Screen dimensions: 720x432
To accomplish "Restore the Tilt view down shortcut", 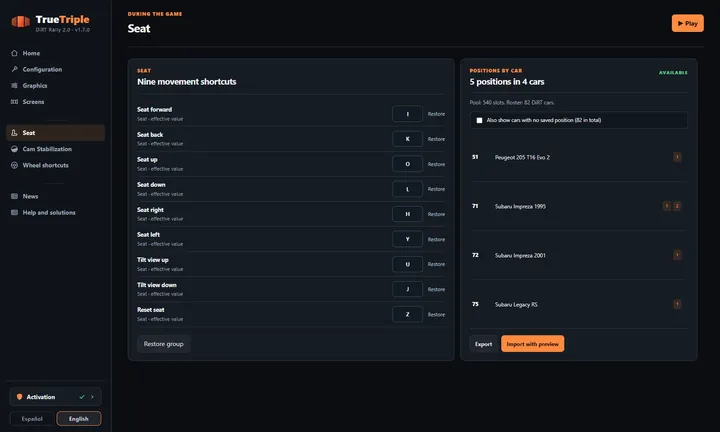I will (x=436, y=290).
